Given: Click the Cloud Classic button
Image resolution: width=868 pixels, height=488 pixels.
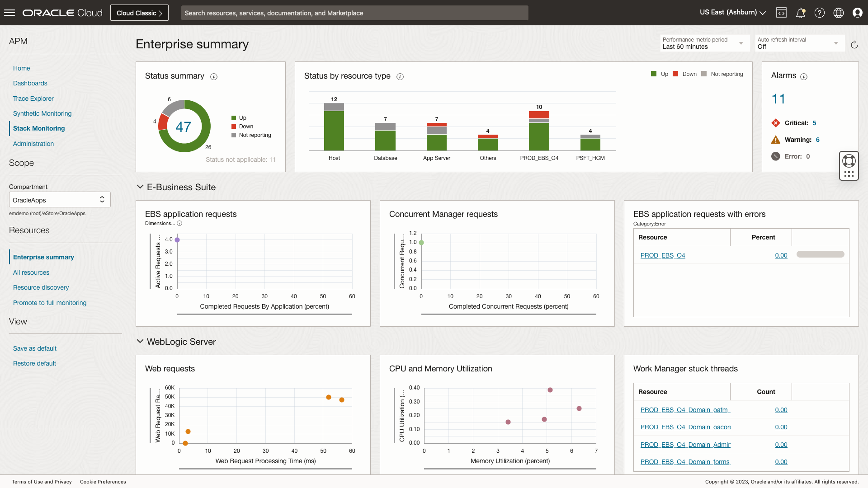Looking at the screenshot, I should (139, 13).
